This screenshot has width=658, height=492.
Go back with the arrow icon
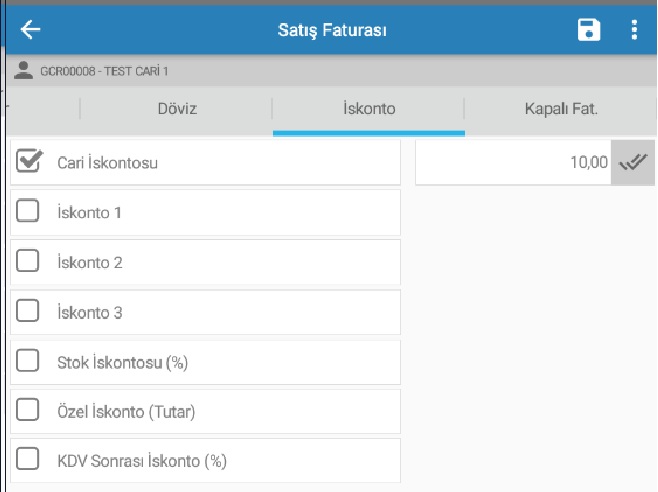pyautogui.click(x=30, y=30)
